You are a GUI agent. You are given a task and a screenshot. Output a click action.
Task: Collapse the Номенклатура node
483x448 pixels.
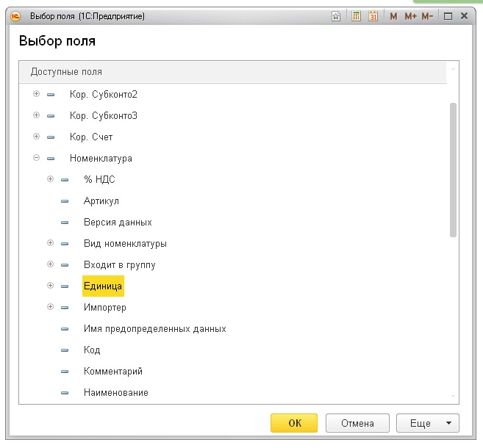tap(36, 158)
